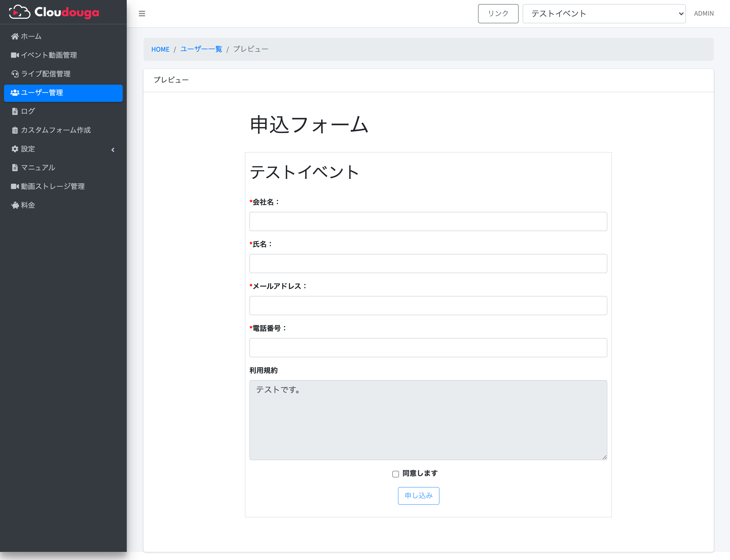Grab the terms textarea resize handle
Image resolution: width=730 pixels, height=560 pixels.
(x=604, y=457)
